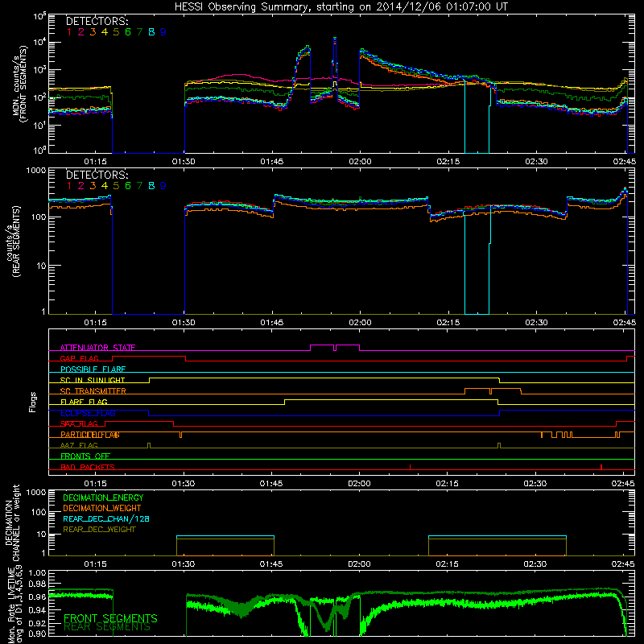Click the PARTICLE_FLAG label
Viewport: 644px width, 644px height.
coord(90,435)
